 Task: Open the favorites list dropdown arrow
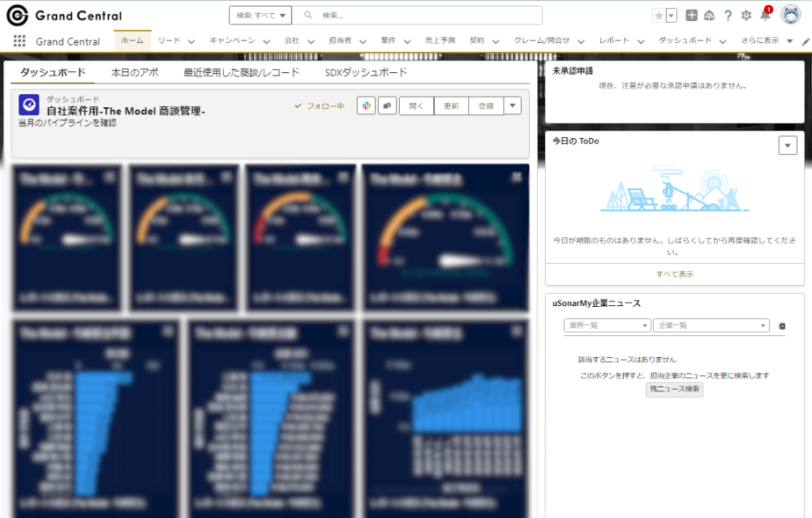[x=671, y=15]
